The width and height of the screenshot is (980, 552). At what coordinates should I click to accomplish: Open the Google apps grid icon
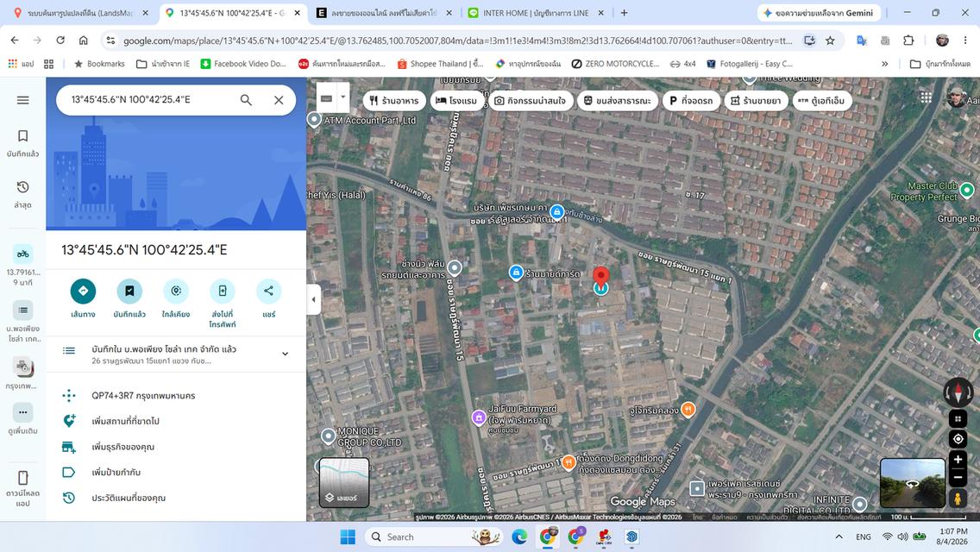927,97
